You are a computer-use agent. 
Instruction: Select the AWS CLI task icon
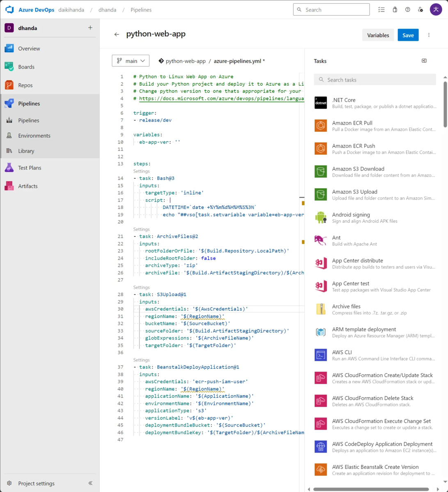320,355
